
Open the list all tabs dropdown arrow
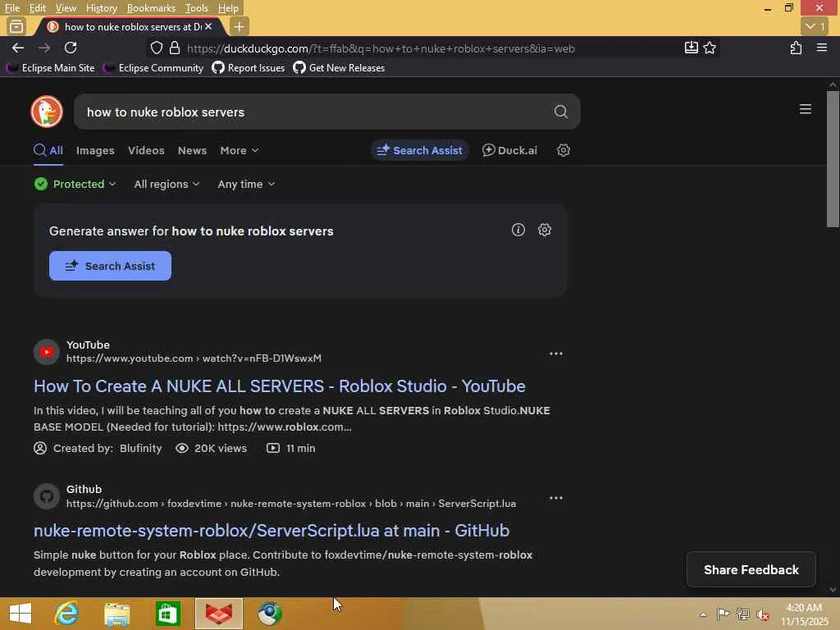point(815,26)
